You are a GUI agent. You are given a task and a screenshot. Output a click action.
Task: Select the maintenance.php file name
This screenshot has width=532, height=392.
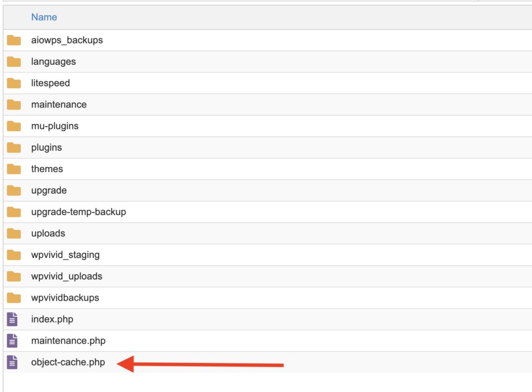coord(68,341)
